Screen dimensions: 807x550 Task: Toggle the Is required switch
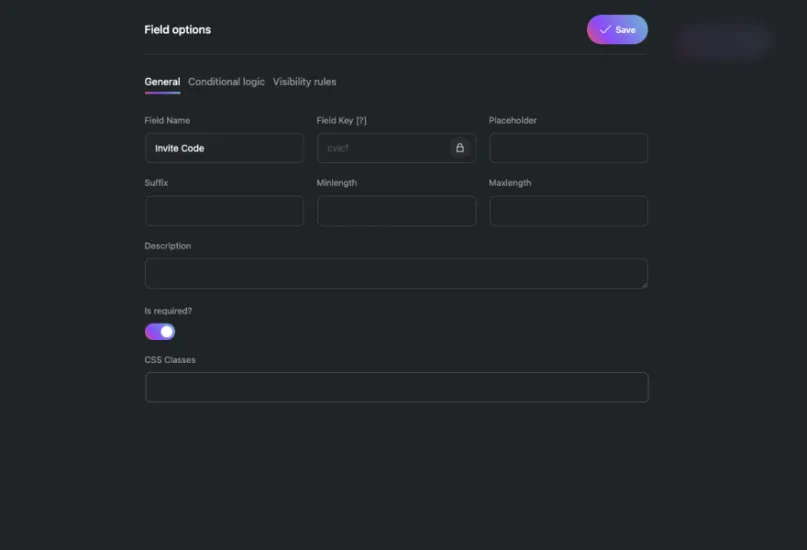pos(160,331)
